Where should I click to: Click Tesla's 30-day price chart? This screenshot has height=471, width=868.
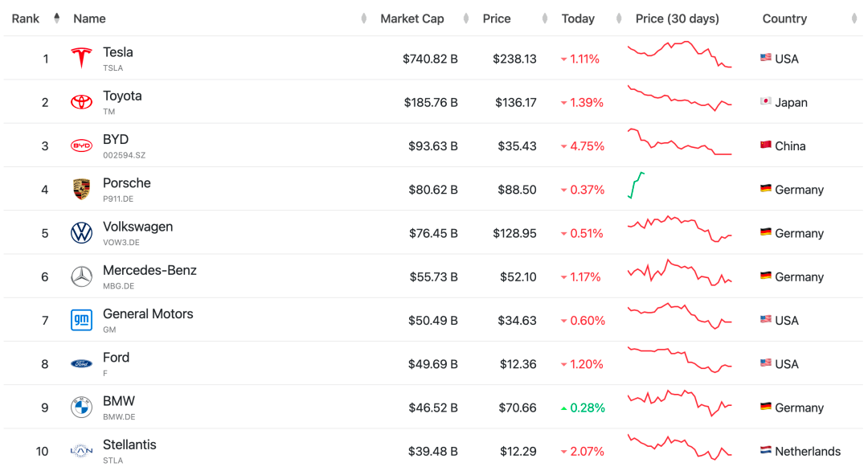679,55
